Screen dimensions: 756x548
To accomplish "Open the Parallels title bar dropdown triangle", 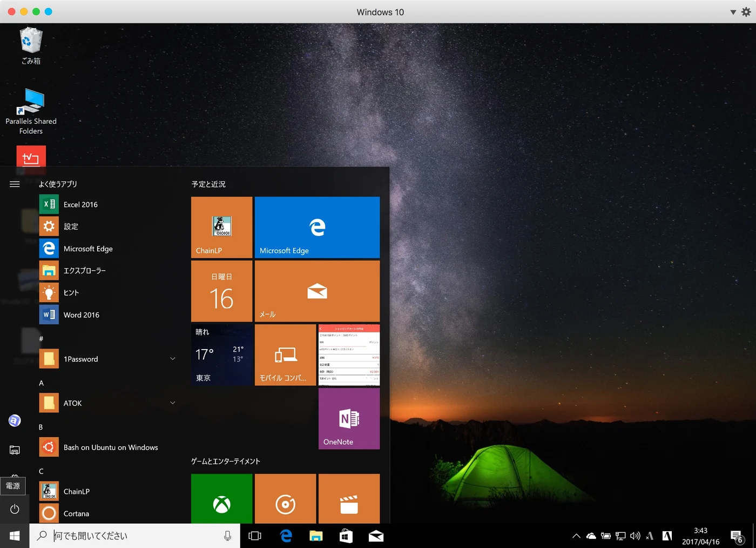I will [x=733, y=12].
